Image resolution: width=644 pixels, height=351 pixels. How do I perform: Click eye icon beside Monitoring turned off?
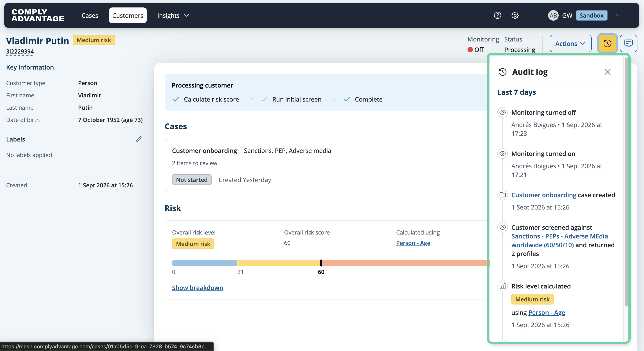pyautogui.click(x=502, y=112)
